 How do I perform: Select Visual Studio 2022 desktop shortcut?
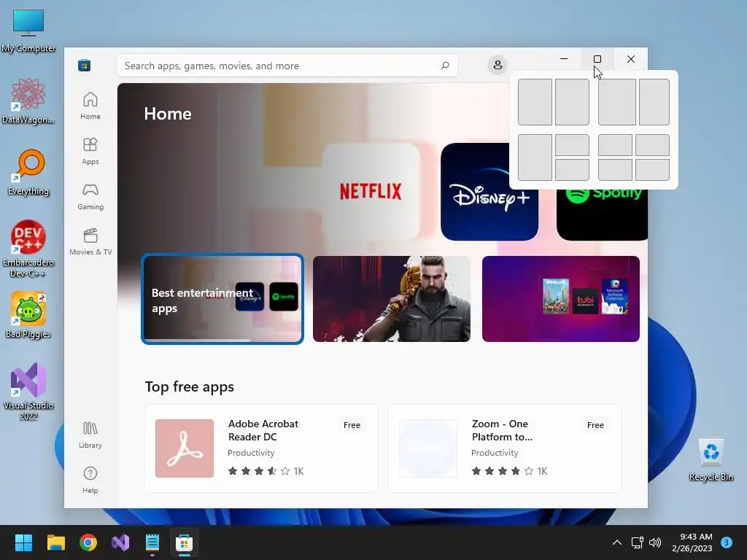[x=28, y=392]
